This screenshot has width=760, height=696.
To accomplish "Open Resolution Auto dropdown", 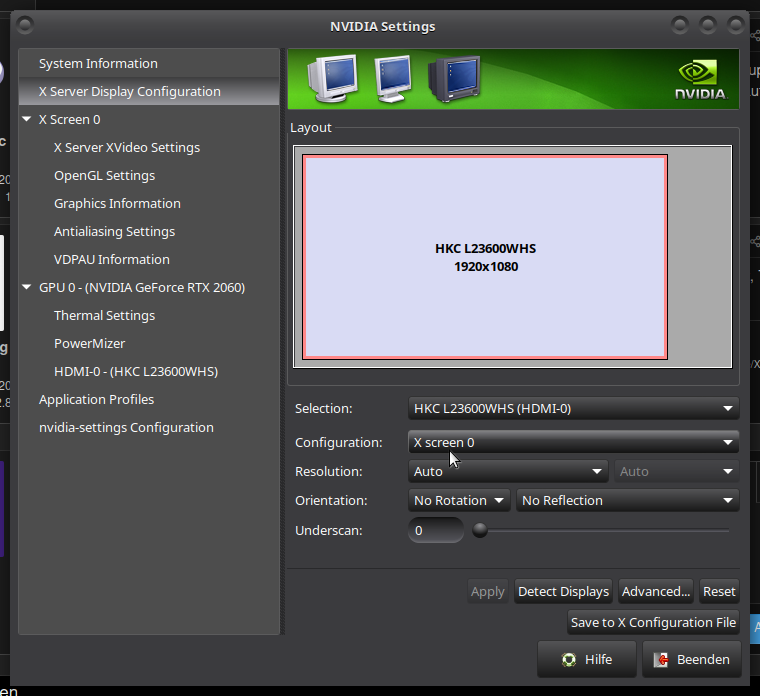I will (x=508, y=472).
